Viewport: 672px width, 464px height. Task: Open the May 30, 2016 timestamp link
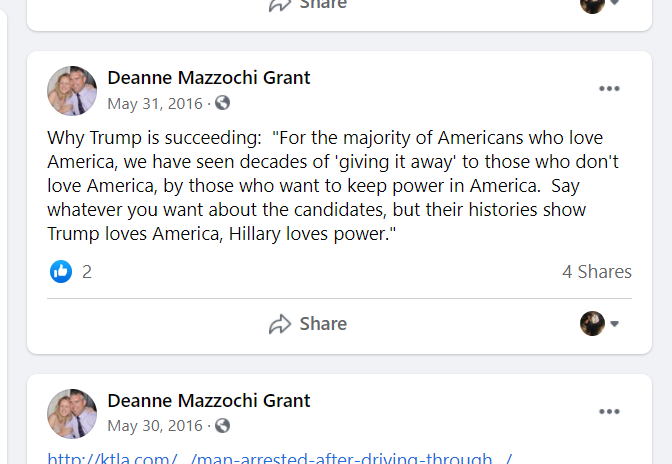coord(155,425)
